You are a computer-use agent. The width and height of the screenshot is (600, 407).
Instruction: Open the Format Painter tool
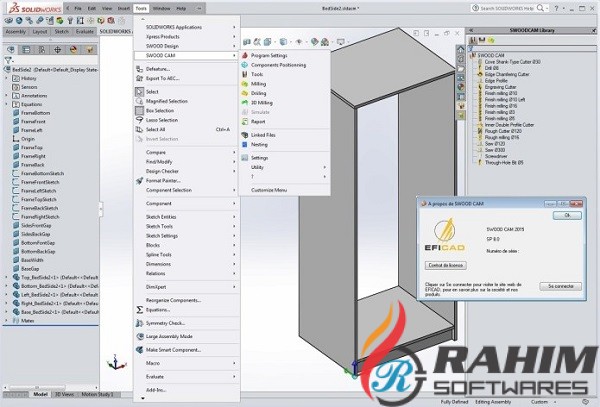[x=163, y=181]
